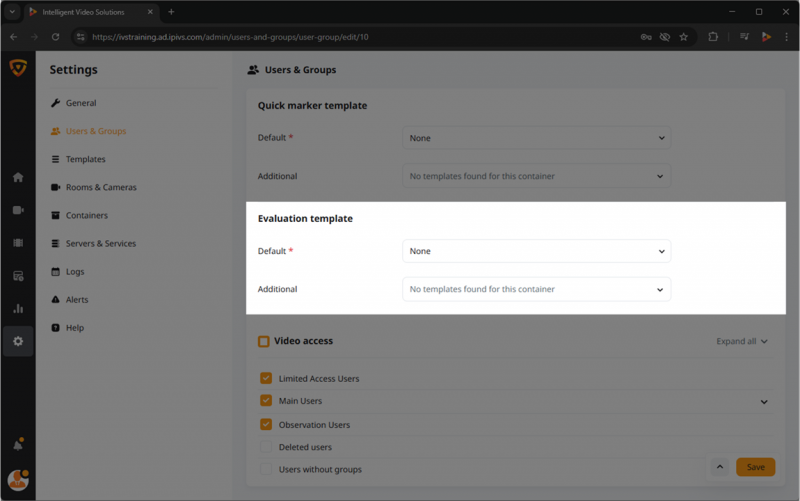The width and height of the screenshot is (800, 501).
Task: Open Quick marker template Additional dropdown
Action: 536,176
